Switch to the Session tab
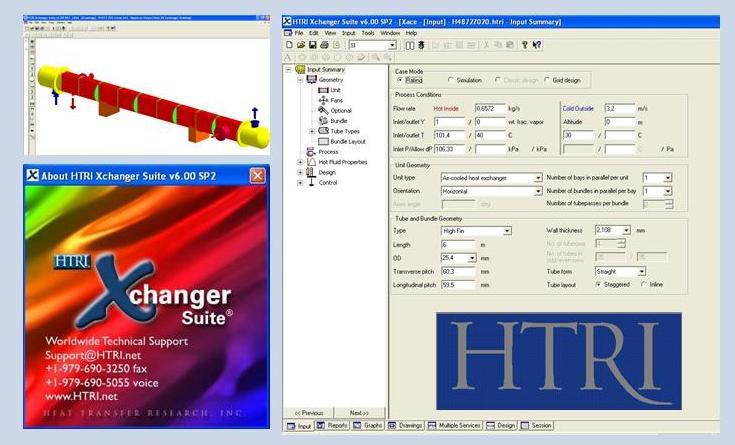735x445 pixels. (537, 425)
